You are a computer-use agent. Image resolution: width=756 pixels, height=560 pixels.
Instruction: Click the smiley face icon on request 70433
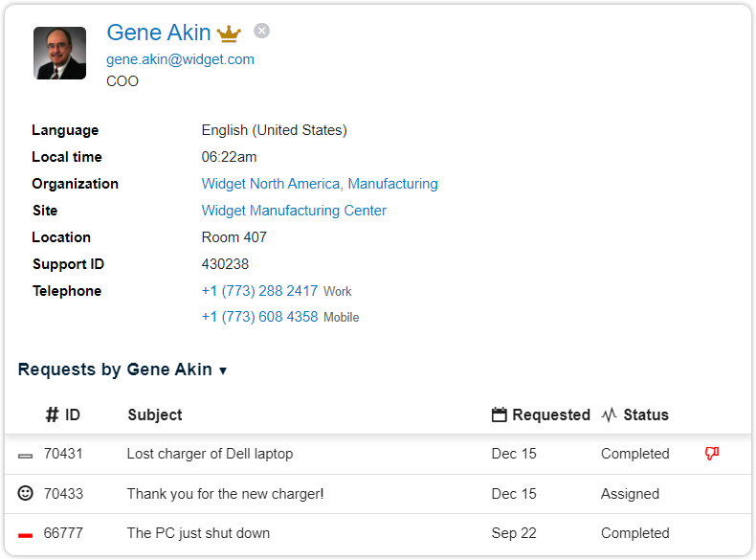[x=26, y=493]
